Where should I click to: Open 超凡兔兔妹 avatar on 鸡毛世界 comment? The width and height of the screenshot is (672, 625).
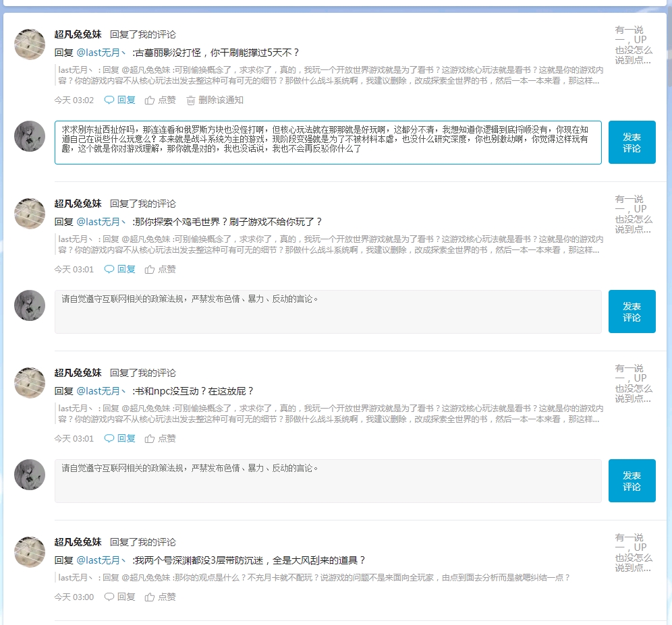[30, 214]
